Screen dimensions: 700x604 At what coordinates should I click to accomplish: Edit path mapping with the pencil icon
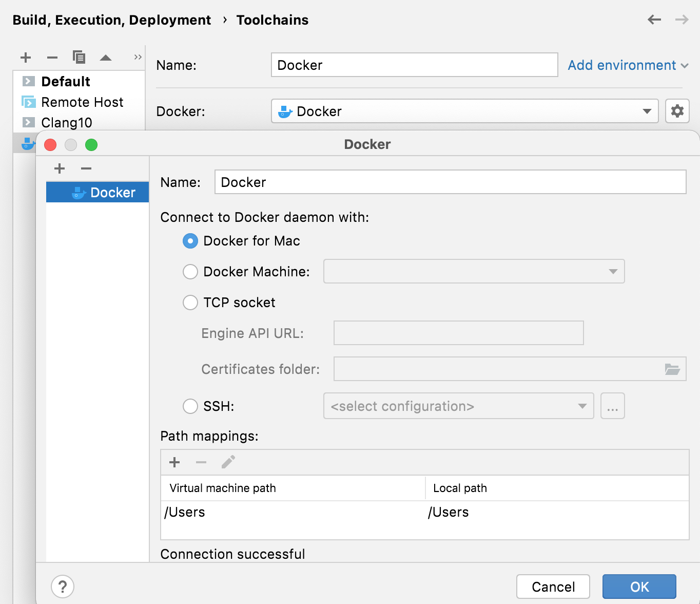tap(228, 462)
